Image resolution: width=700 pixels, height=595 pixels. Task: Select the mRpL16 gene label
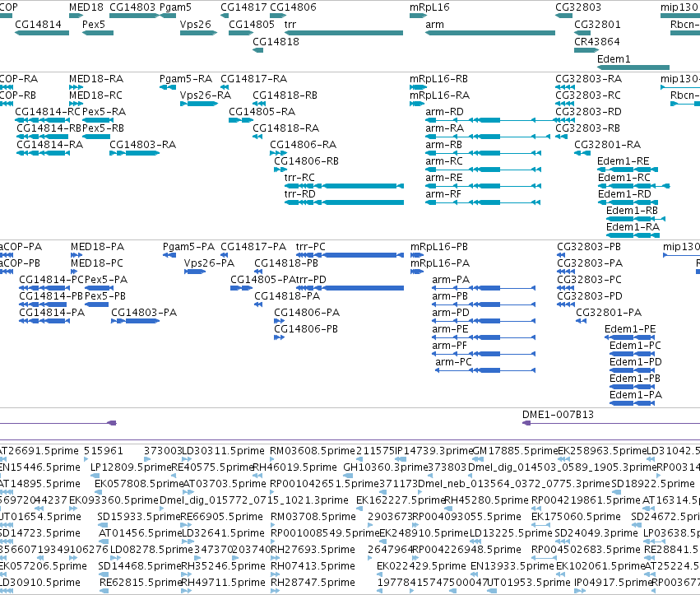[429, 7]
